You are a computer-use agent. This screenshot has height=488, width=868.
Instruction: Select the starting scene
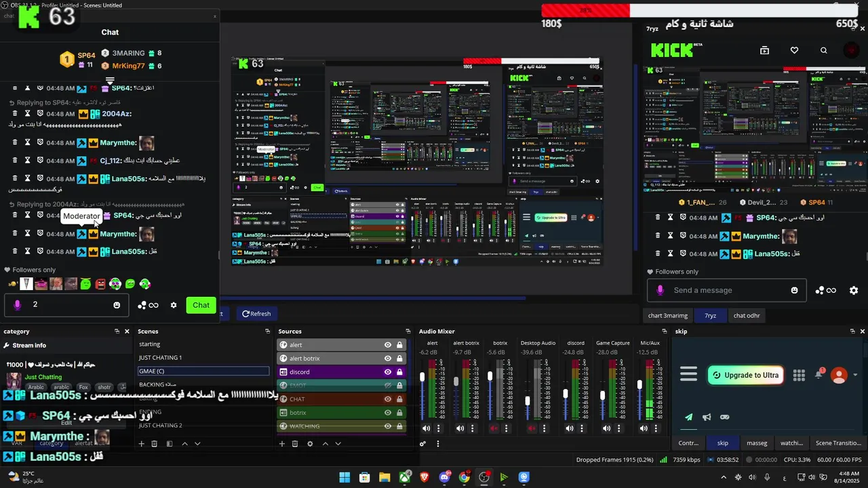point(203,344)
